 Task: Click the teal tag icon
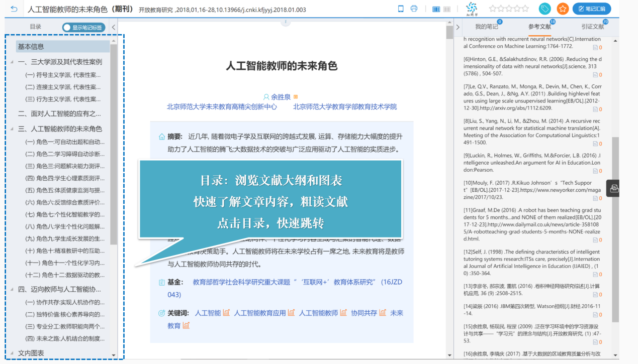[544, 9]
